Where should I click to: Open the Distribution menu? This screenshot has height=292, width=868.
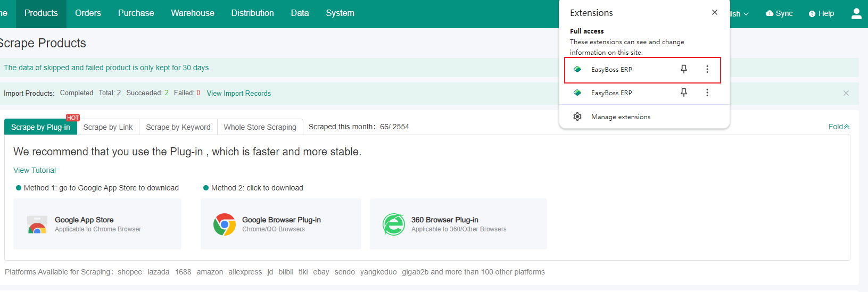[x=252, y=13]
